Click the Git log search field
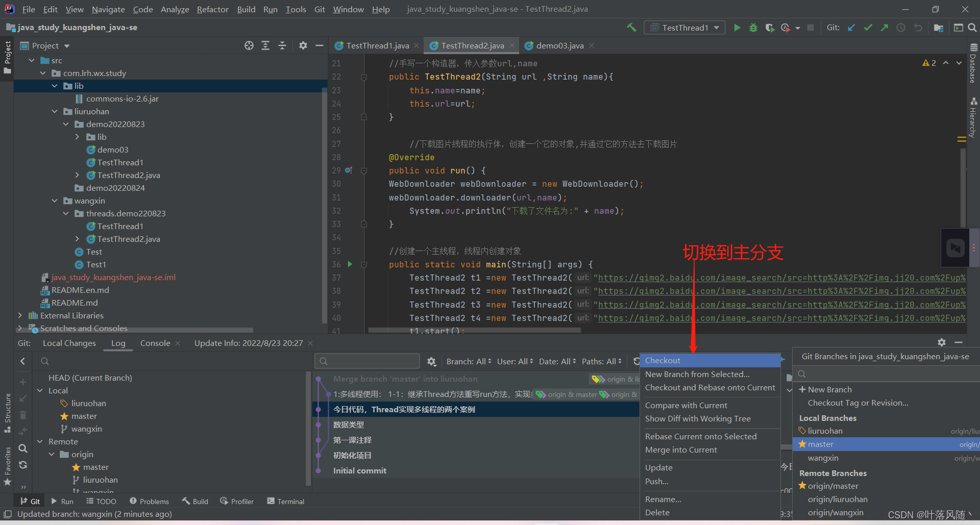The width and height of the screenshot is (980, 525). point(367,361)
